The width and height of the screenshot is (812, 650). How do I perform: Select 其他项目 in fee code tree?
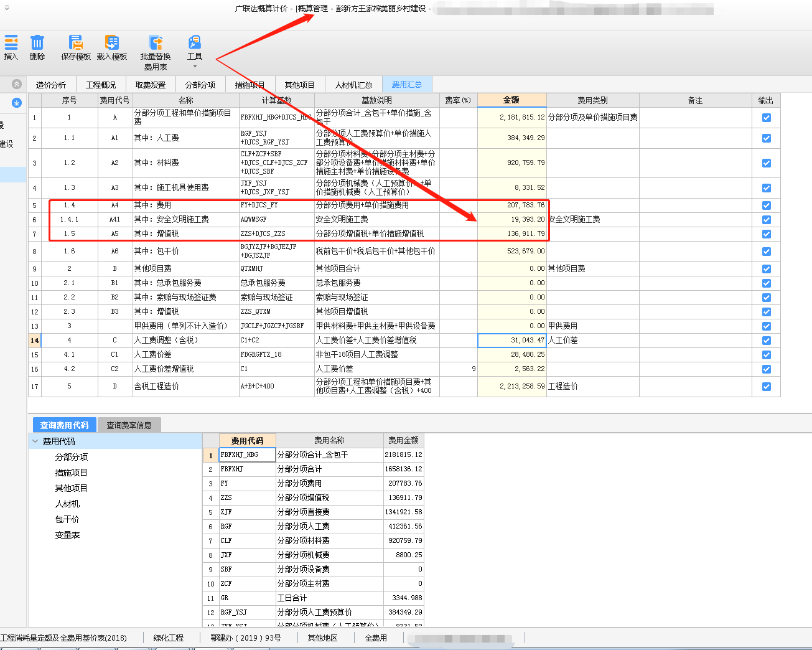tap(72, 488)
